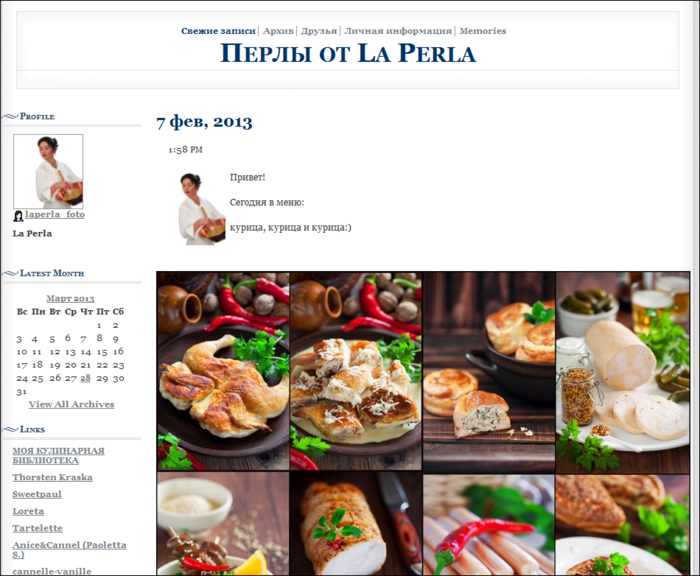The width and height of the screenshot is (700, 576).
Task: Open the cannelle-vanille link
Action: pyautogui.click(x=52, y=571)
